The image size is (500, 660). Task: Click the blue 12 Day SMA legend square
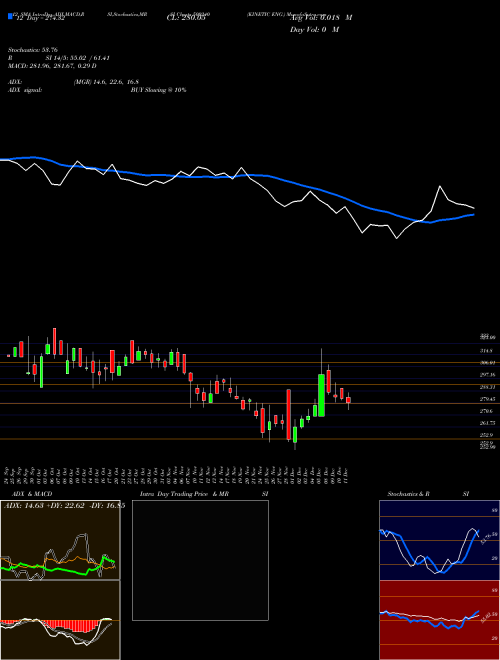(11, 17)
